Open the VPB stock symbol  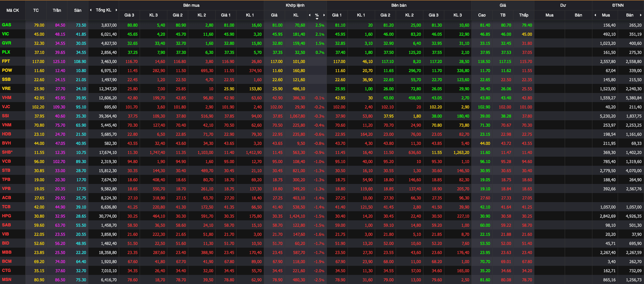[6, 189]
